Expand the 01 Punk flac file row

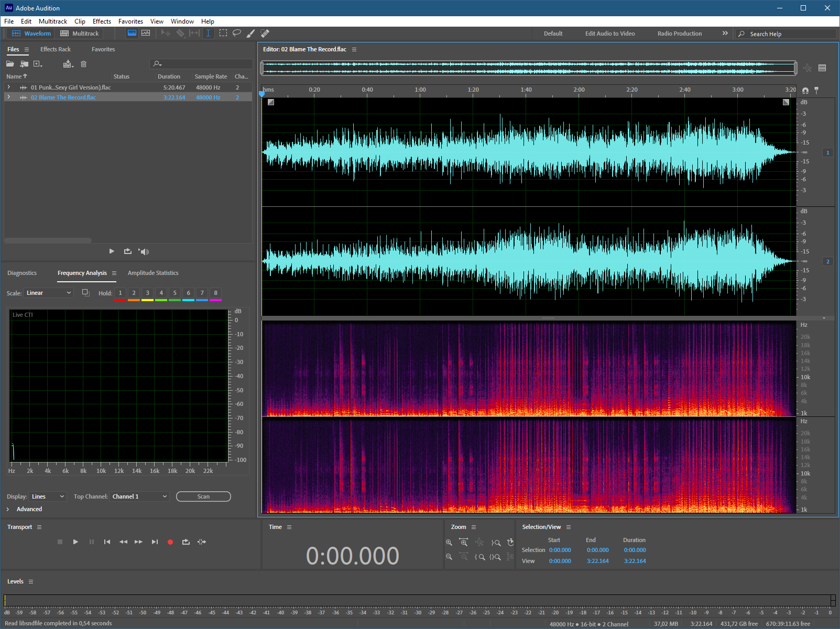9,87
